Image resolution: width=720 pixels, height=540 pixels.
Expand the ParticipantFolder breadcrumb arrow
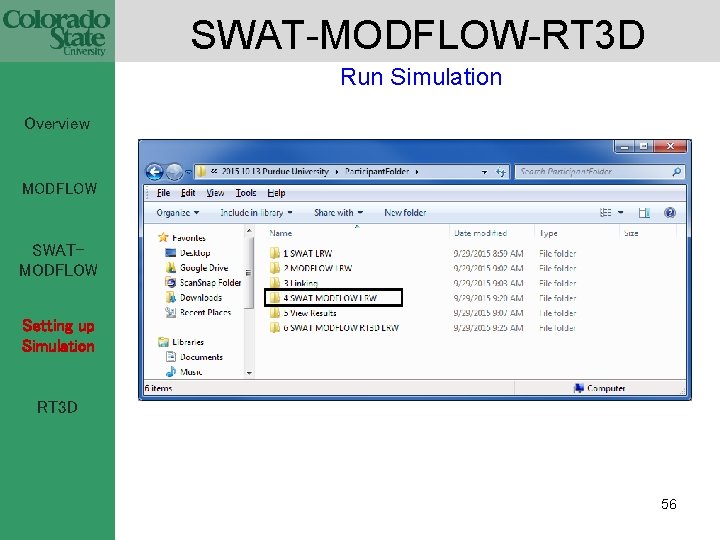[x=417, y=172]
